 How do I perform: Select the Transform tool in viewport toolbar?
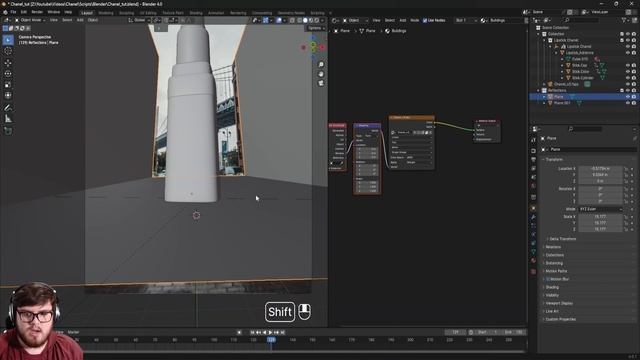pyautogui.click(x=8, y=96)
